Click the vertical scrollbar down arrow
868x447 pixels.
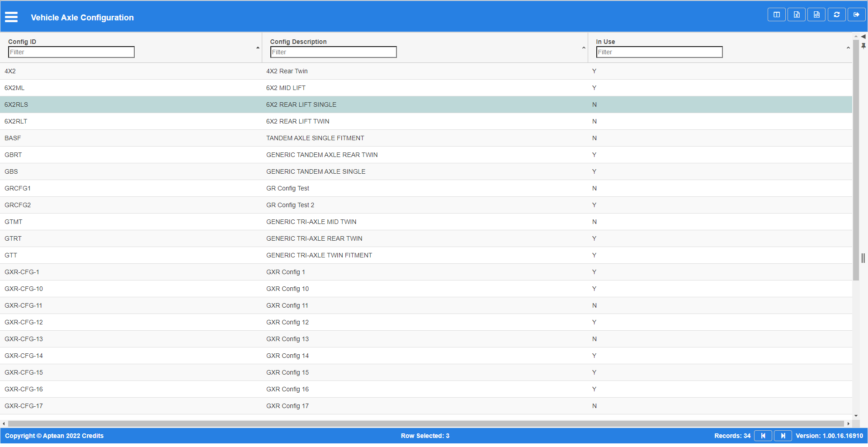click(856, 416)
